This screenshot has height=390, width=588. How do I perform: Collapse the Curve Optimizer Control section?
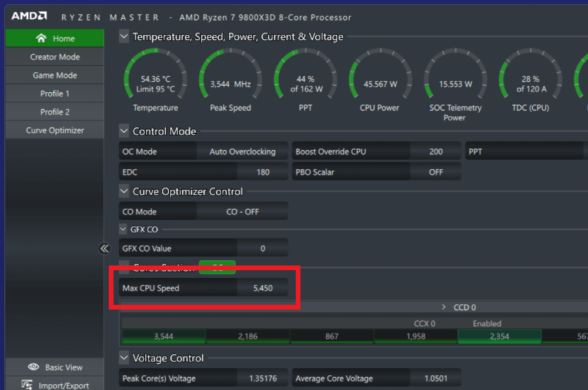(x=123, y=191)
